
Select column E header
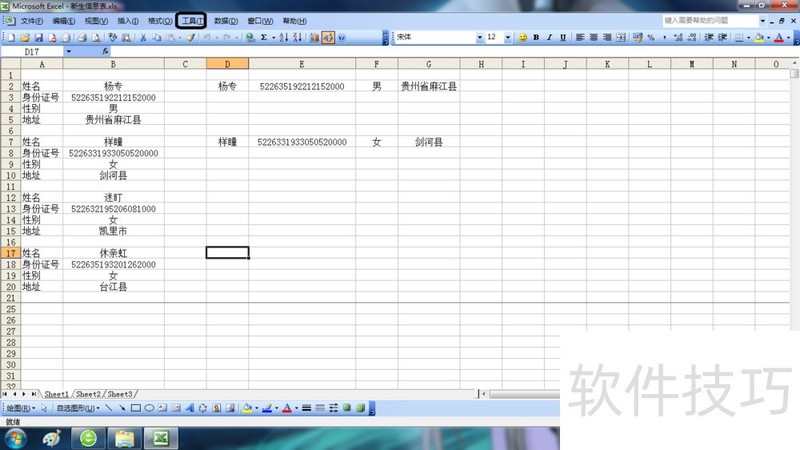[302, 64]
